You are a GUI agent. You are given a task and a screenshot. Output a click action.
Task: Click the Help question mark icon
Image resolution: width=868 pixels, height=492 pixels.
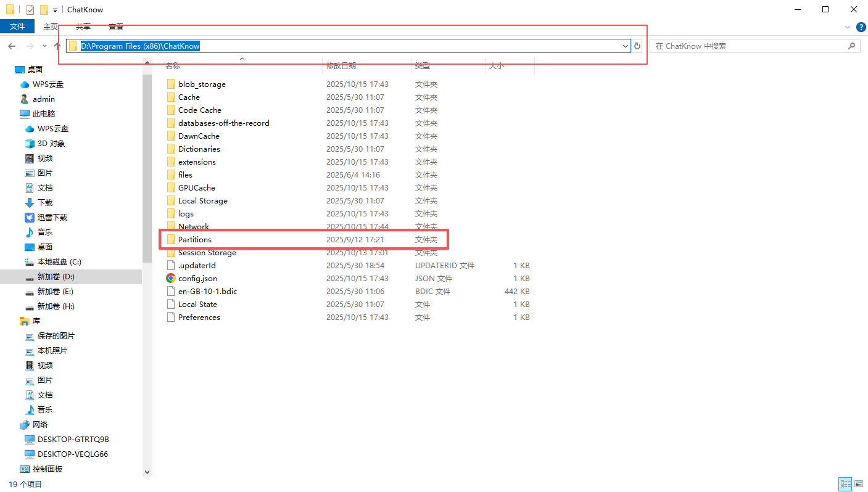click(861, 27)
